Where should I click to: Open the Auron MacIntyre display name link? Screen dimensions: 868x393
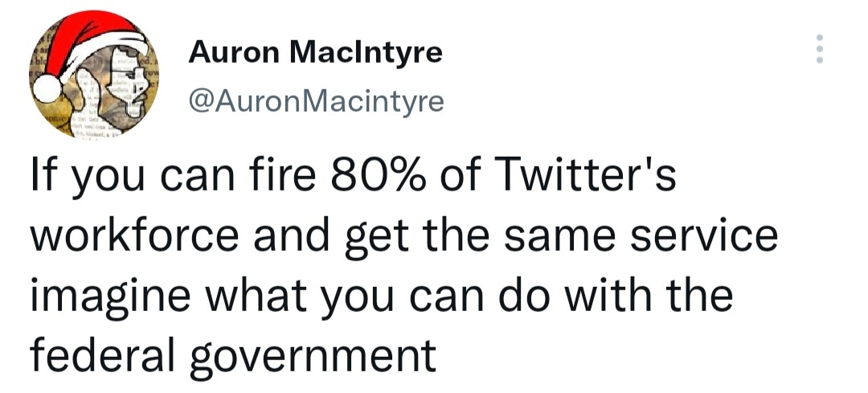pyautogui.click(x=314, y=53)
